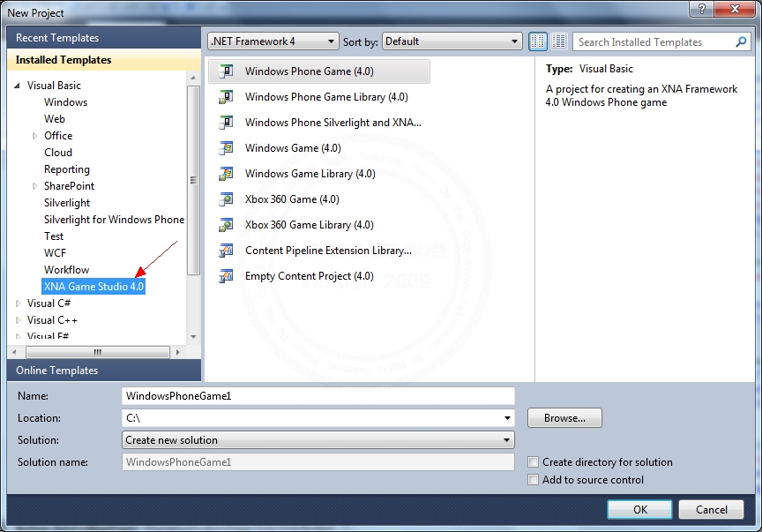This screenshot has width=762, height=532.
Task: Select the Windows tree item
Action: [x=65, y=102]
